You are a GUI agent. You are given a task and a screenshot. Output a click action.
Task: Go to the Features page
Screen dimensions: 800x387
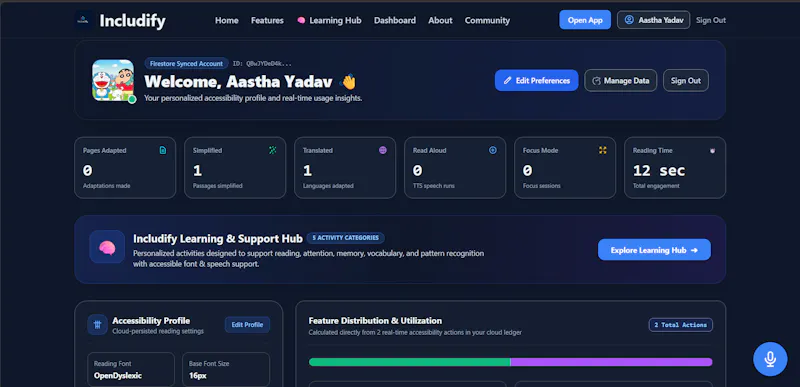[x=267, y=20]
